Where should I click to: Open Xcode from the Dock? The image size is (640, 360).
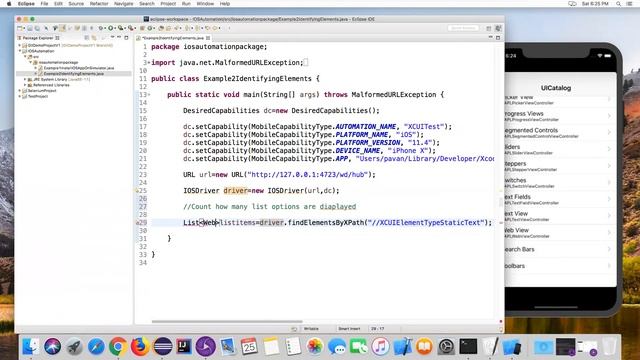coord(403,347)
